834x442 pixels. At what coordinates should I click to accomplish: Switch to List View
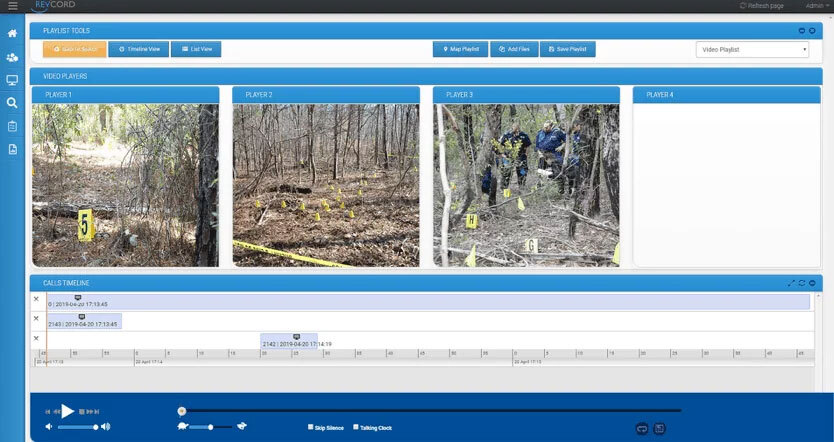tap(196, 49)
